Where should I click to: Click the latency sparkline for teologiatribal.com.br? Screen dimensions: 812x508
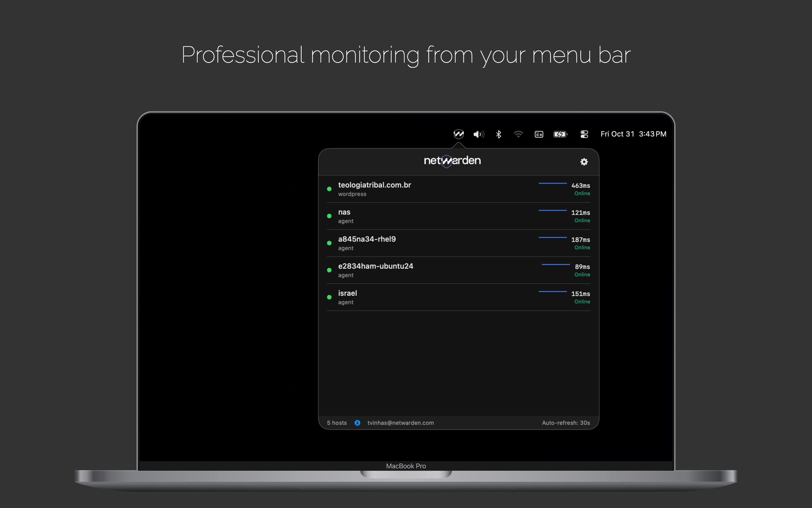pos(553,183)
